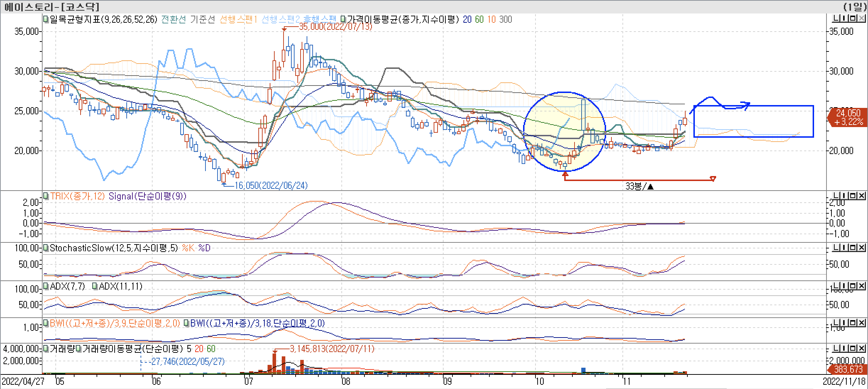Click the L-shaped icon in price panel controls

pyautogui.click(x=836, y=18)
